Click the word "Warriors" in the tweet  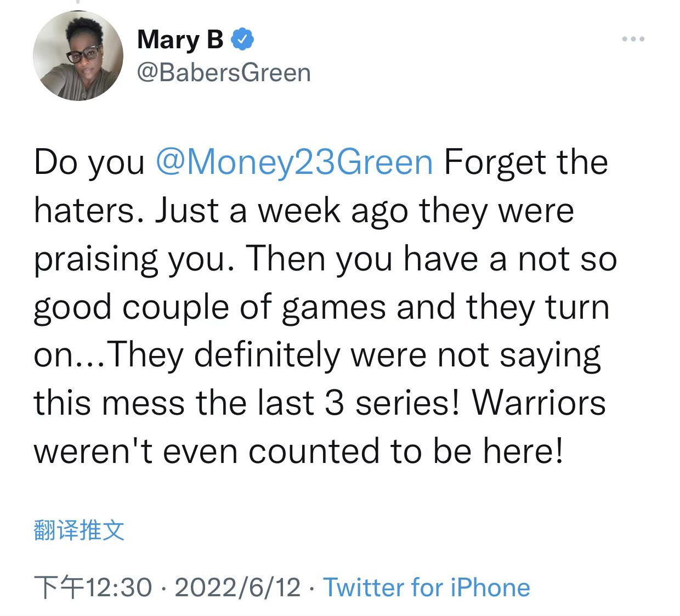(x=539, y=403)
